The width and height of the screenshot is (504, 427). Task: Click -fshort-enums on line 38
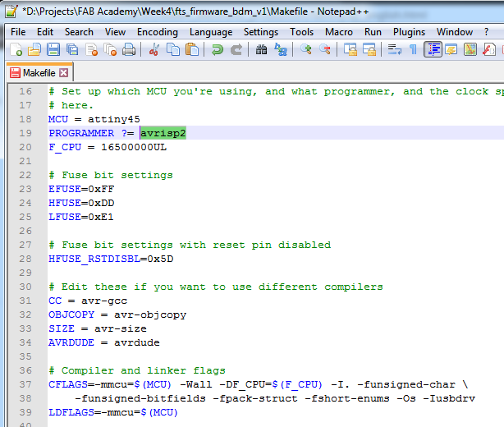point(347,398)
